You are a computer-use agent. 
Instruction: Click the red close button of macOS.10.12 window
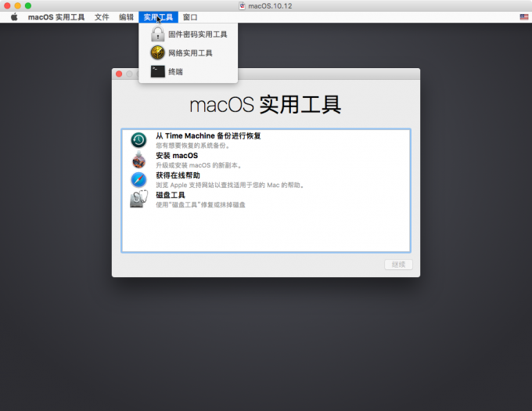pyautogui.click(x=7, y=5)
